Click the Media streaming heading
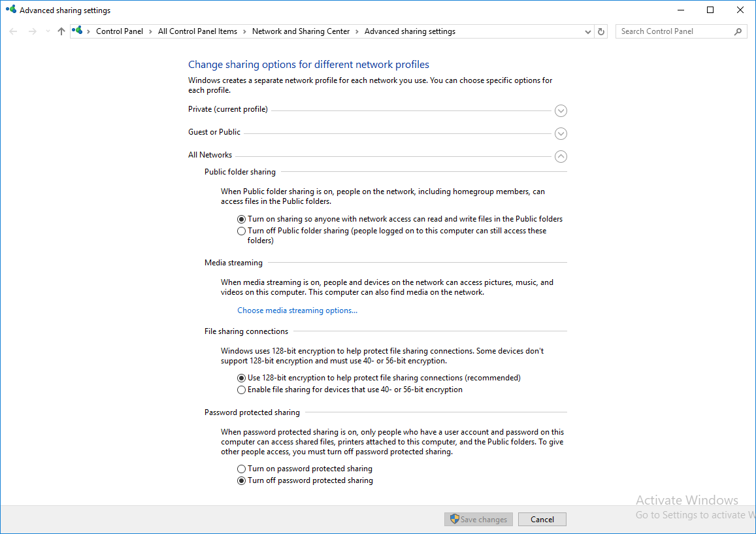The width and height of the screenshot is (756, 534). pyautogui.click(x=233, y=263)
